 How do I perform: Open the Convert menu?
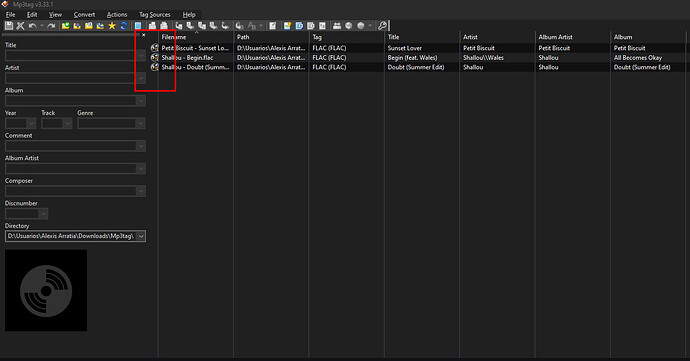tap(84, 15)
